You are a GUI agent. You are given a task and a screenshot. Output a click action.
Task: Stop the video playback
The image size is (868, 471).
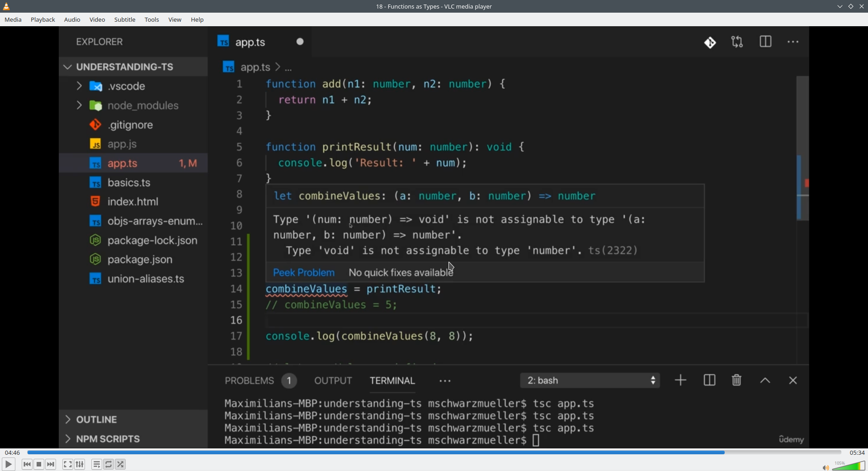click(x=39, y=464)
